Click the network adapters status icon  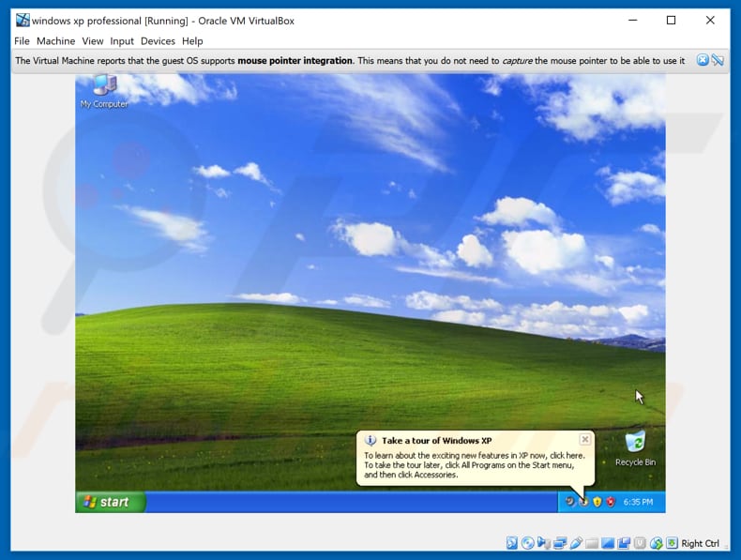coord(560,543)
